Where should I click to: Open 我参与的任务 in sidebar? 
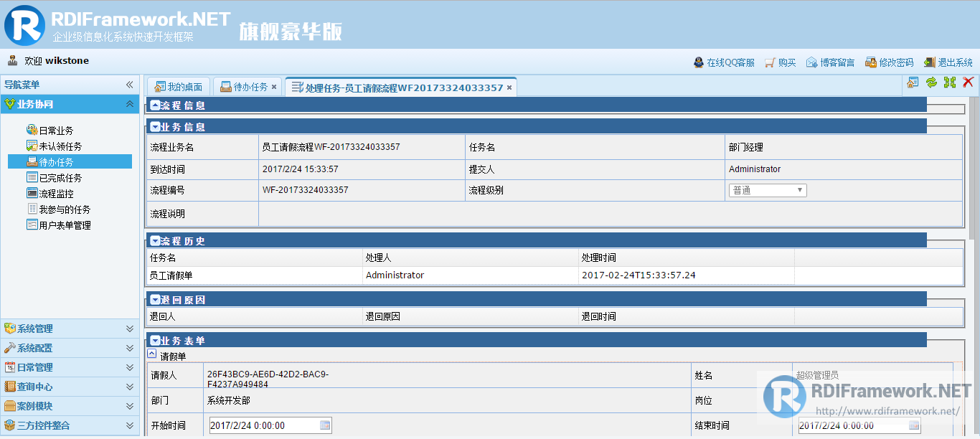pos(58,209)
